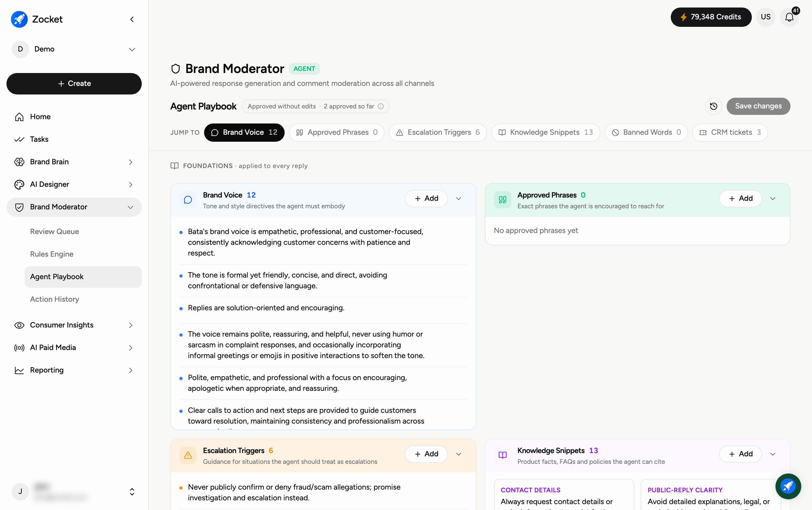Expand the Consumer Insights submenu chevron
The height and width of the screenshot is (510, 812).
[x=130, y=325]
